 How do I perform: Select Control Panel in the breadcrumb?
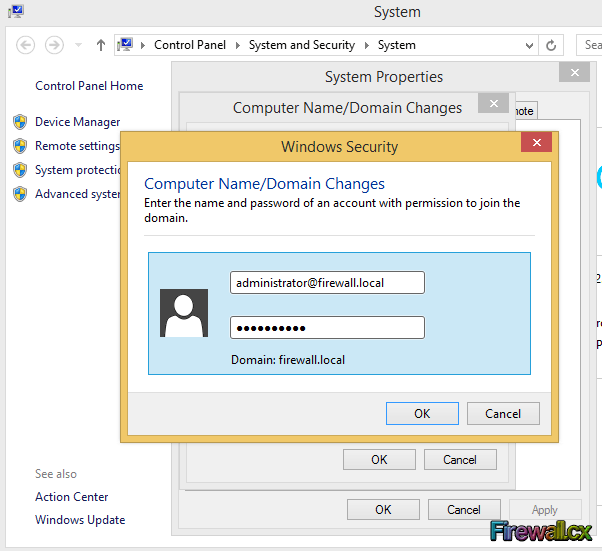click(x=190, y=45)
